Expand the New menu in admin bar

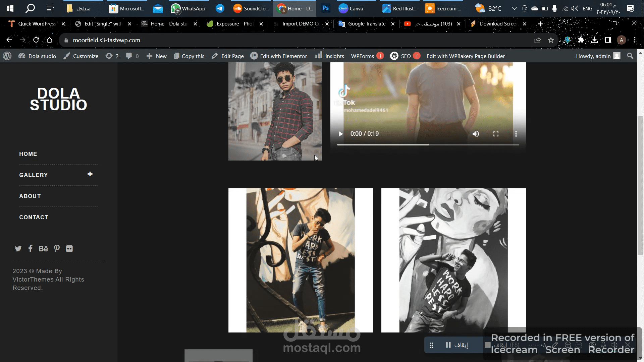coord(157,56)
